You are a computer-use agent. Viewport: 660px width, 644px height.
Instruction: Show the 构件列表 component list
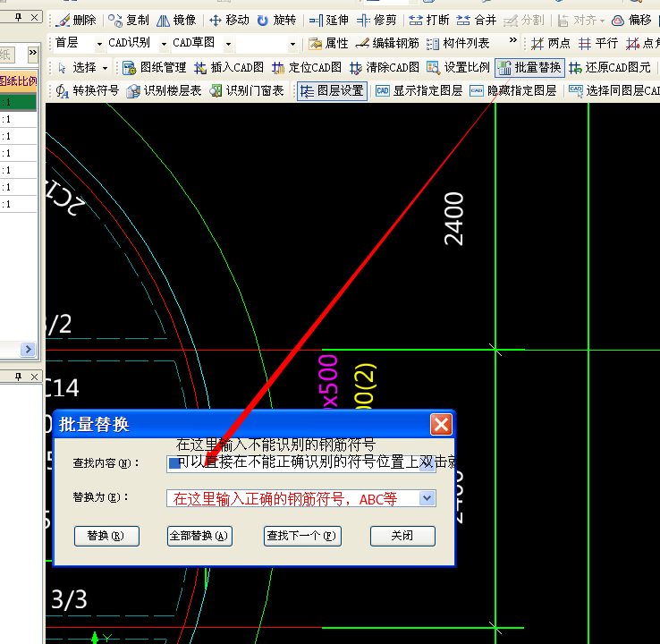[458, 43]
